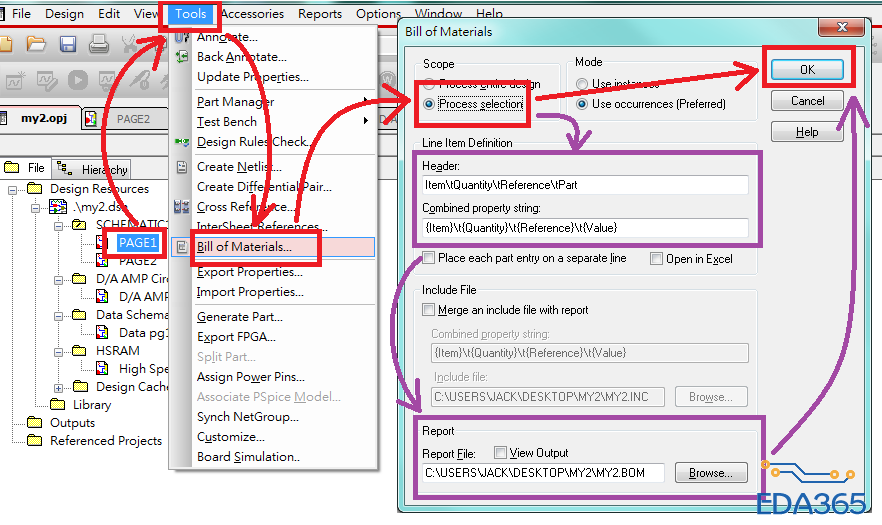Choose Bill of Materials menu item
882x525 pixels.
(273, 246)
